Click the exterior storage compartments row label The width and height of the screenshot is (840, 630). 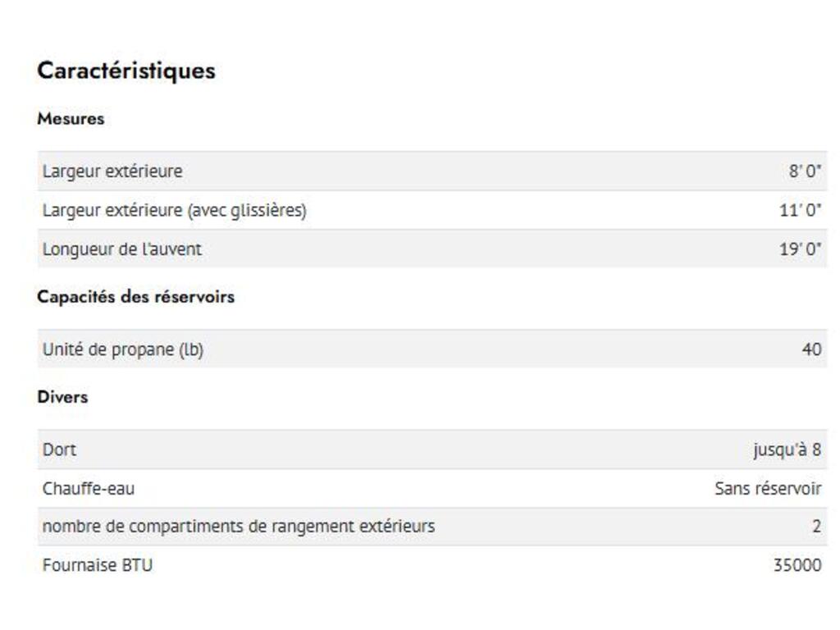238,527
